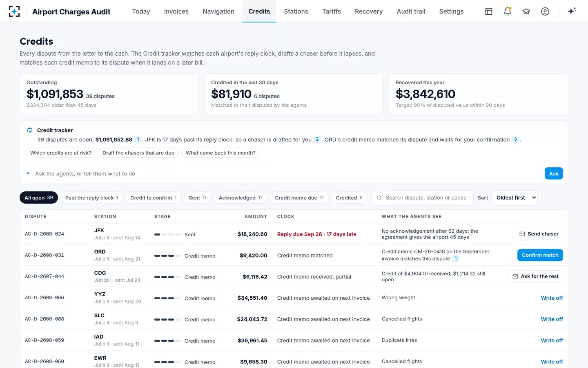Viewport: 588px width, 368px height.
Task: Click the Credit tracker robot icon
Action: pos(30,130)
